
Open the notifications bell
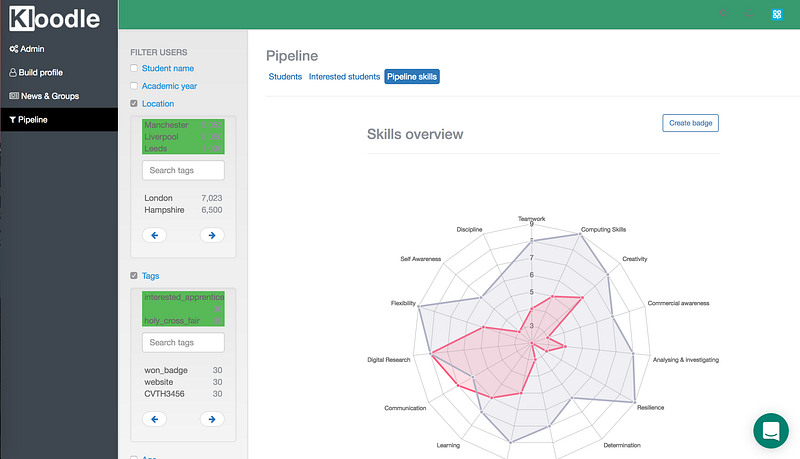pos(750,14)
